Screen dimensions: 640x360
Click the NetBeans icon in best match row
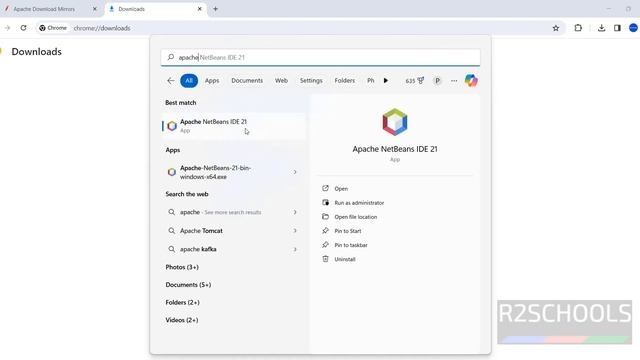(172, 126)
